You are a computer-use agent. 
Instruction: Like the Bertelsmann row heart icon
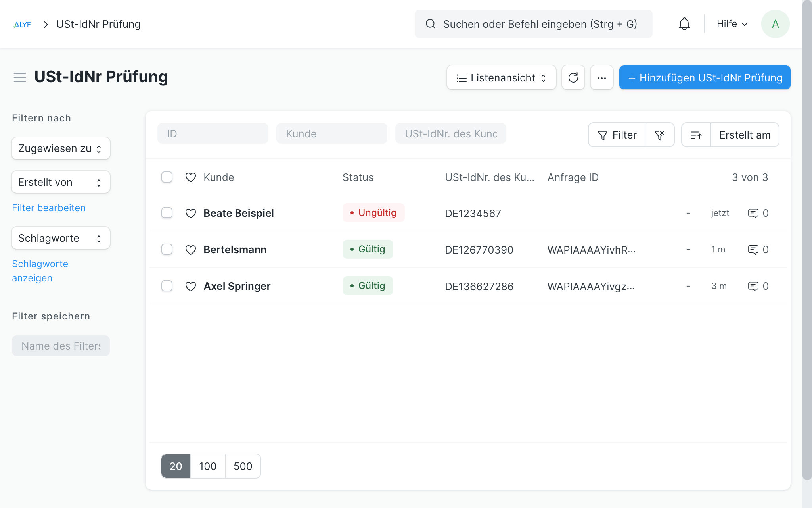(x=191, y=250)
